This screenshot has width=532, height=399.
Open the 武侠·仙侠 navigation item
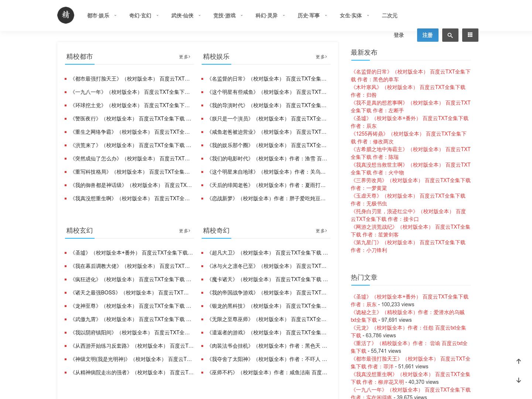pos(183,16)
